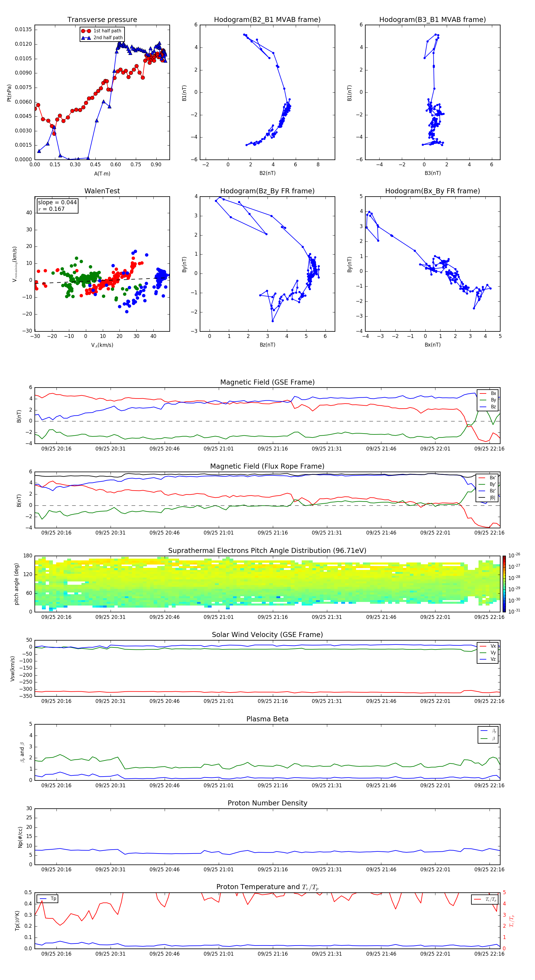Viewport: 535px width, 980px height.
Task: Select the Vx entry in velocity legend
Action: [x=488, y=646]
